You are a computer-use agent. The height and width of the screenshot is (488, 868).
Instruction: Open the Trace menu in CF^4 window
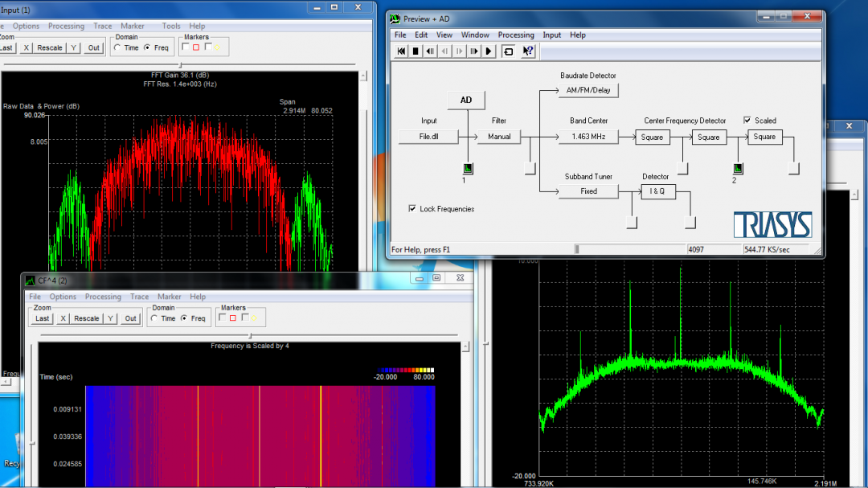click(x=139, y=297)
